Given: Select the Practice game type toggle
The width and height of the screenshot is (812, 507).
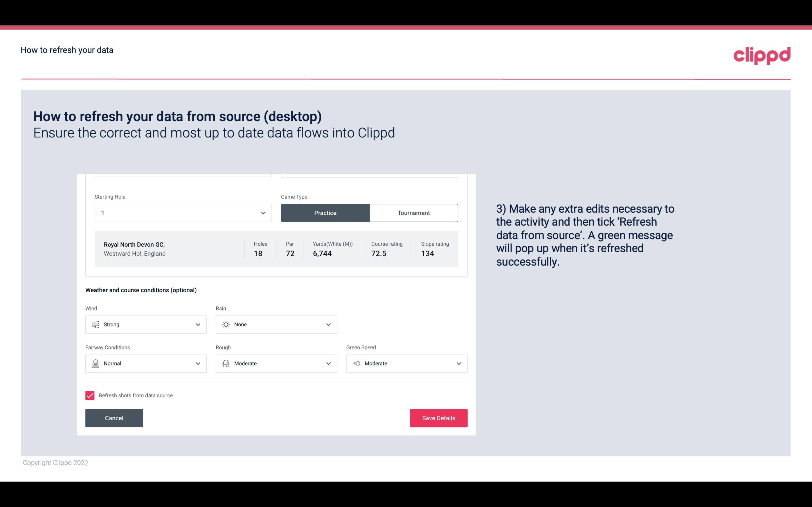Looking at the screenshot, I should click(x=325, y=213).
